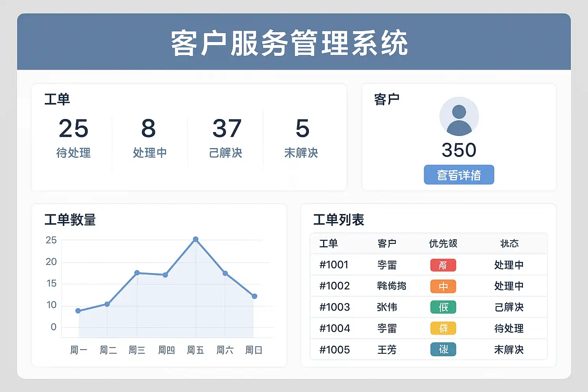Select the yellow priority badge on ticket #1004
The width and height of the screenshot is (588, 392).
443,328
